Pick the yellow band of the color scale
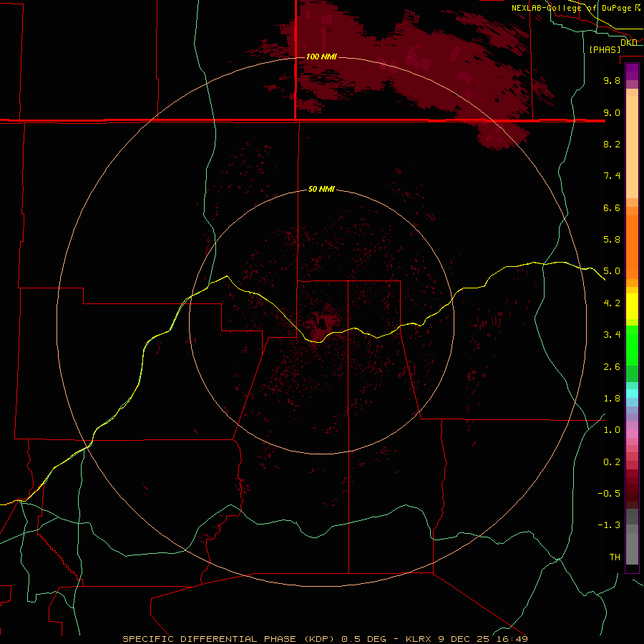This screenshot has width=644, height=644. pyautogui.click(x=632, y=306)
